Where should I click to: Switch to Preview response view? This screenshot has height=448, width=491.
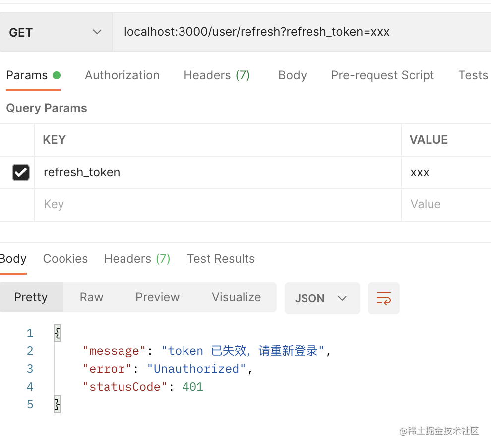tap(157, 297)
